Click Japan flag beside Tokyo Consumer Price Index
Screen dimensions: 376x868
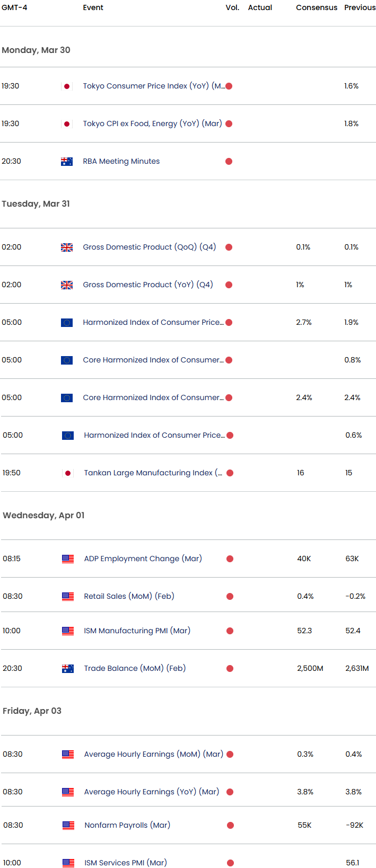click(x=67, y=86)
